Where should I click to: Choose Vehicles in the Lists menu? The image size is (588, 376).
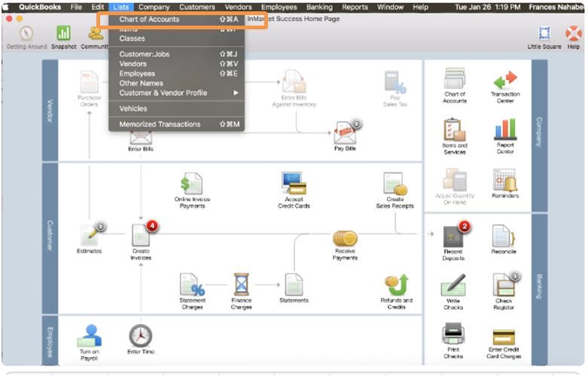point(177,109)
